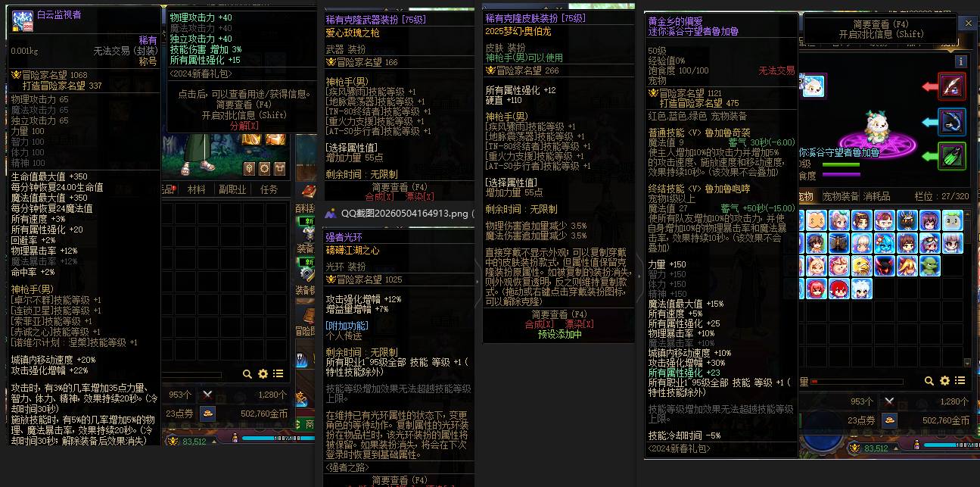
Task: Click the equipped white pet portrait icon
Action: 813,86
